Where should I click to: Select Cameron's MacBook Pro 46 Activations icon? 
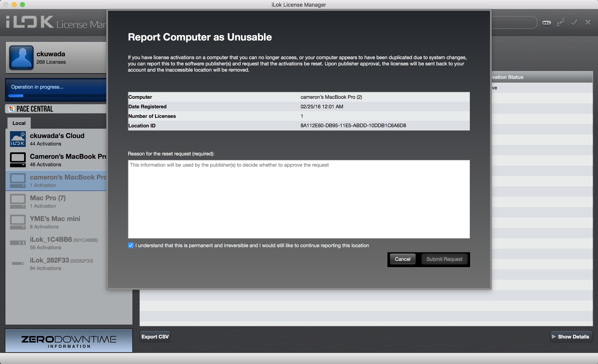click(x=18, y=160)
